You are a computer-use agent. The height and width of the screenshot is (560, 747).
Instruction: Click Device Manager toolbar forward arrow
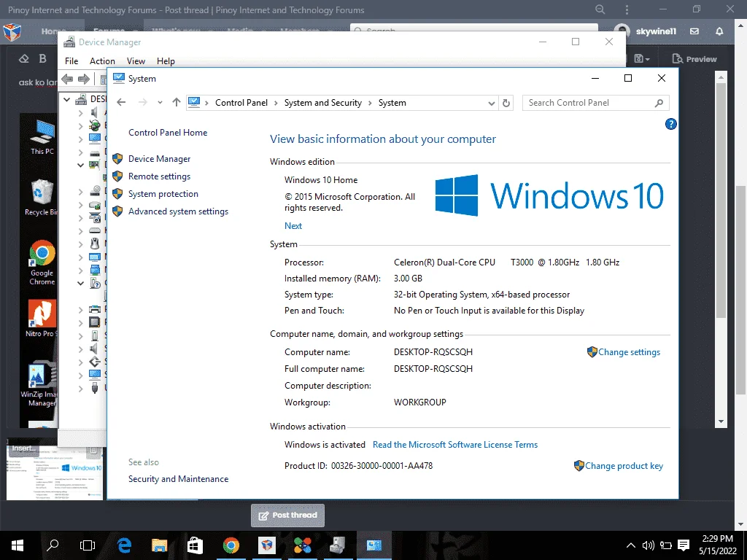coord(84,79)
